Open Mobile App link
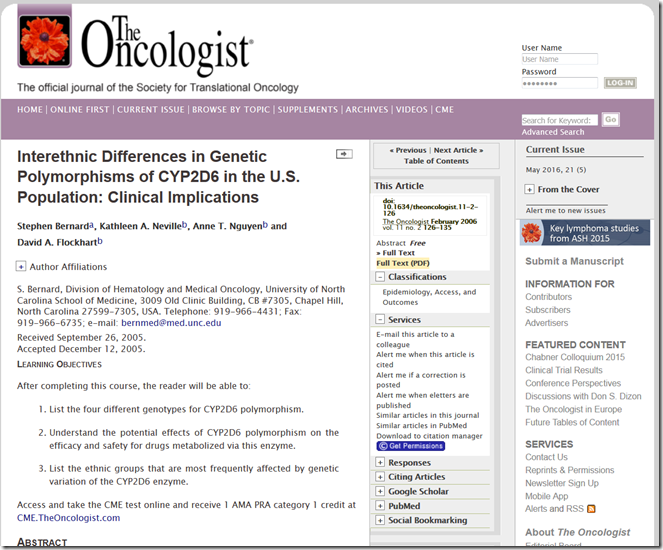This screenshot has height=550, width=663. coord(546,496)
